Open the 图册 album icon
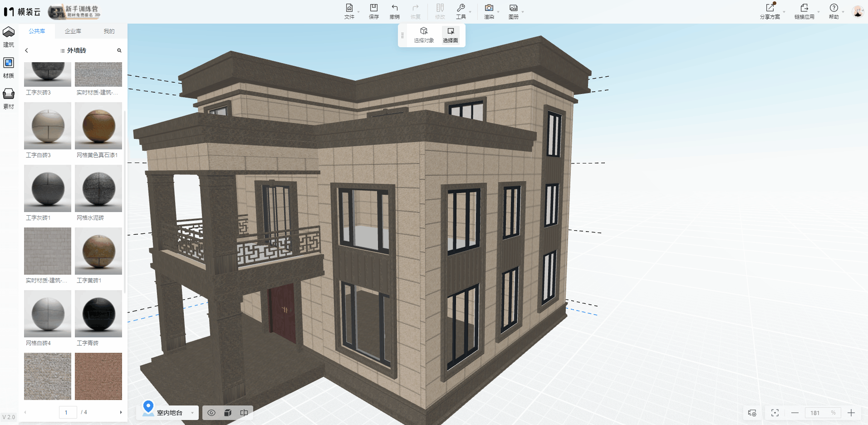 pos(513,11)
